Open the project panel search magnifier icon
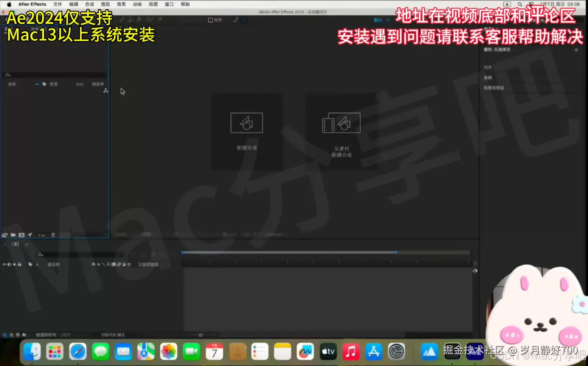 (7, 75)
